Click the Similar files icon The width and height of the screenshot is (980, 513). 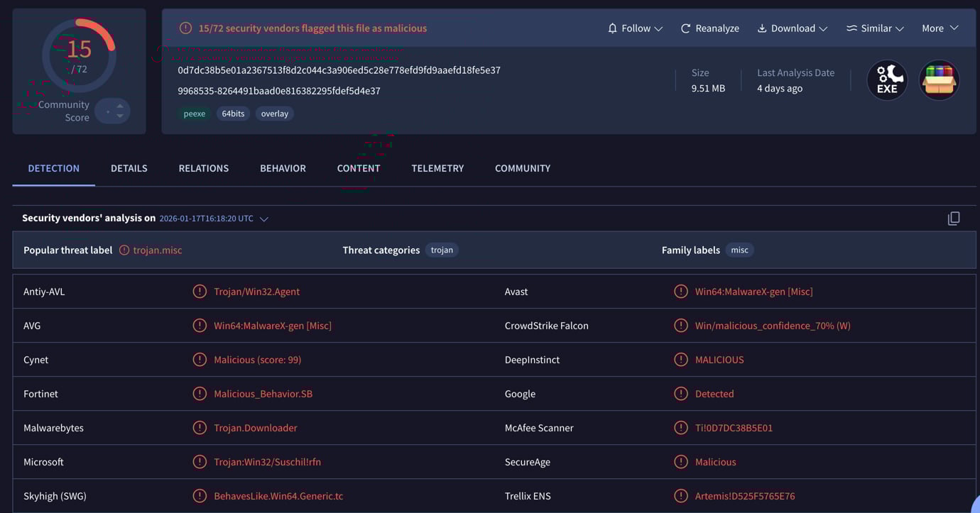[851, 28]
